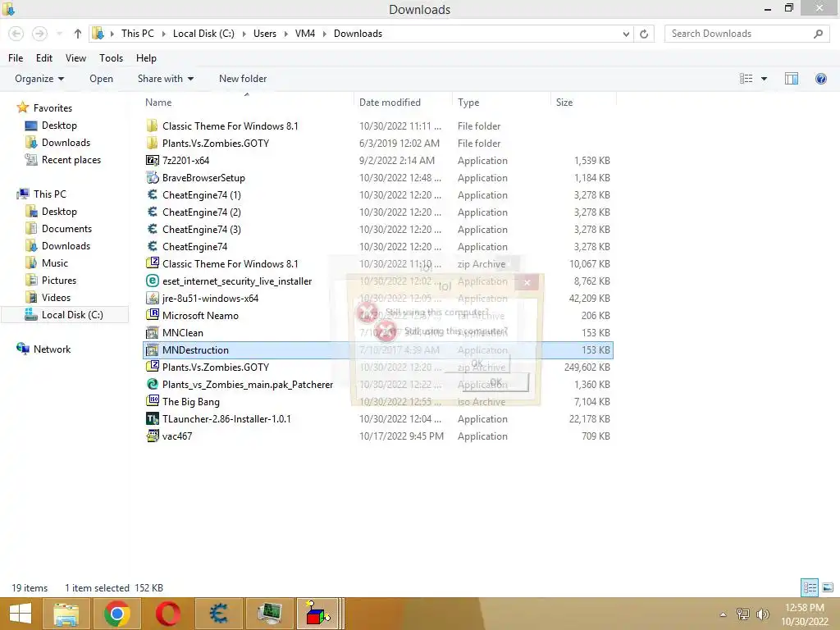Open the File menu
This screenshot has width=840, height=630.
click(x=16, y=58)
